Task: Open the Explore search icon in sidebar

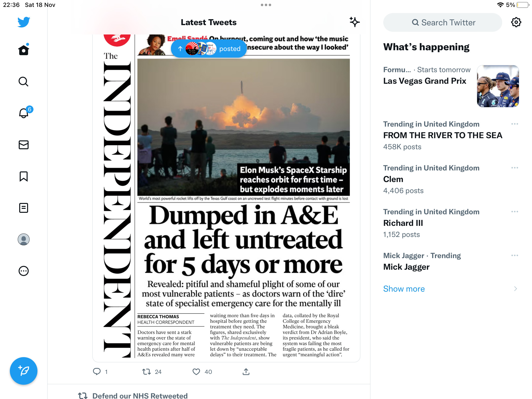Action: point(24,82)
